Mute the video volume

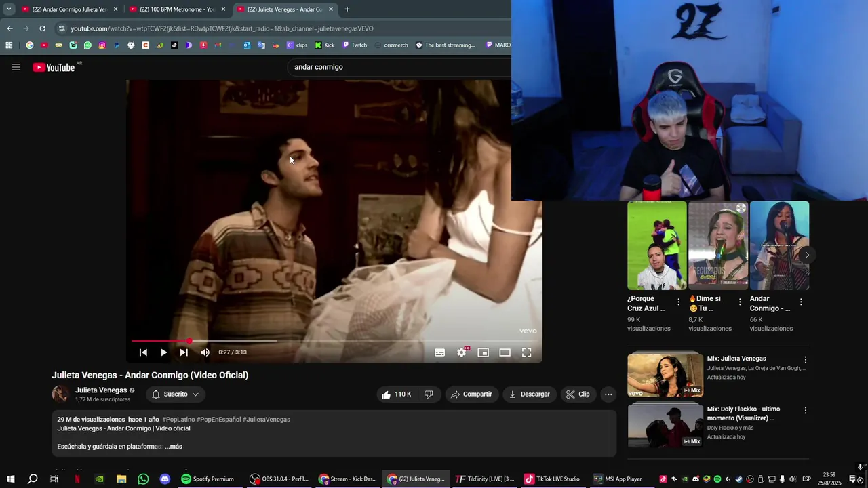205,352
